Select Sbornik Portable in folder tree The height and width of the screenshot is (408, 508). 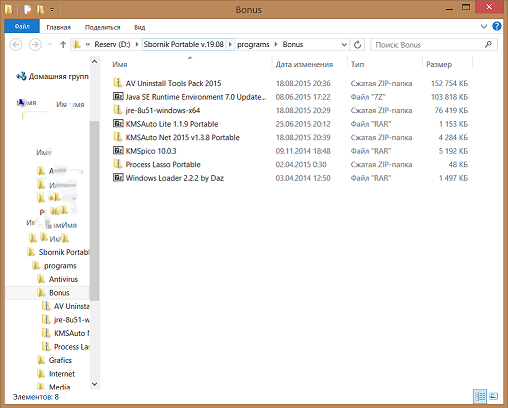(63, 252)
